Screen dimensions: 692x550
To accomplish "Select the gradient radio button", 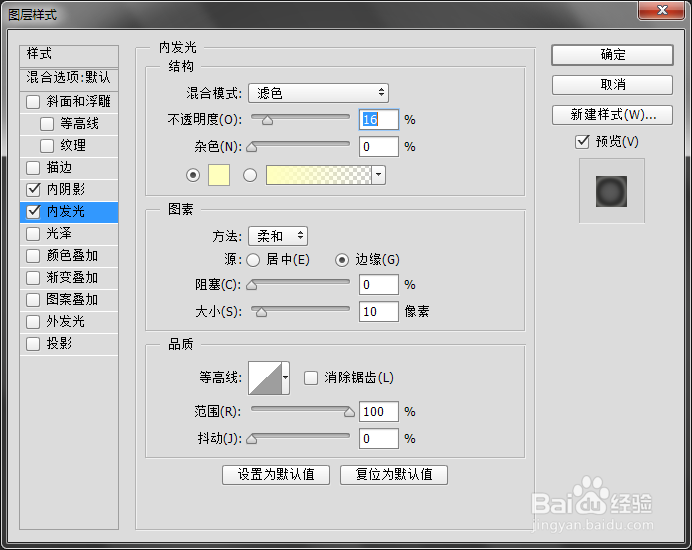I will click(250, 175).
